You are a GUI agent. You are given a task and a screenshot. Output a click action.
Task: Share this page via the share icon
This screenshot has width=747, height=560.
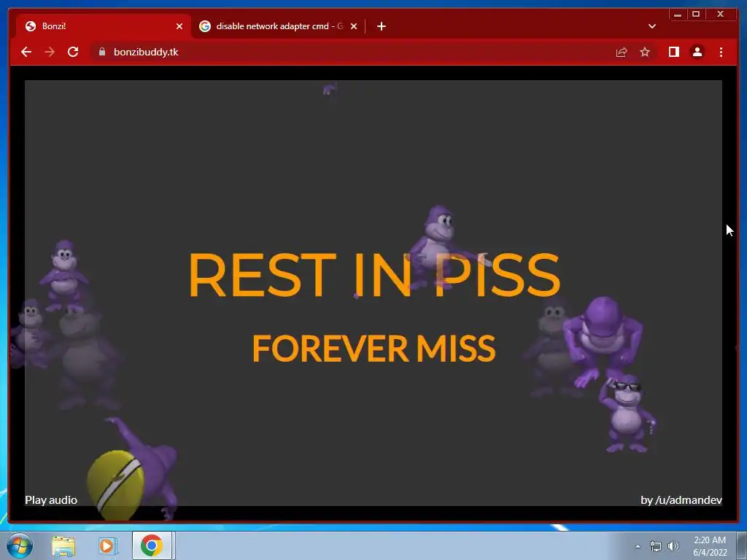click(x=622, y=52)
